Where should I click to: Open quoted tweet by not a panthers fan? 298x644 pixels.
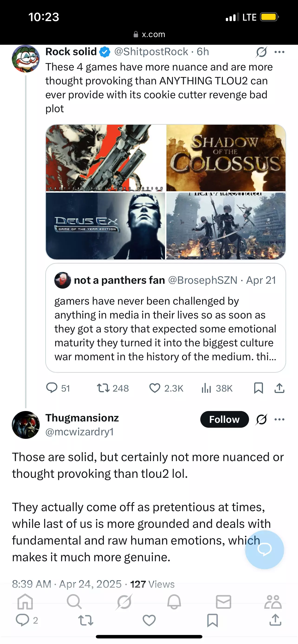point(166,318)
